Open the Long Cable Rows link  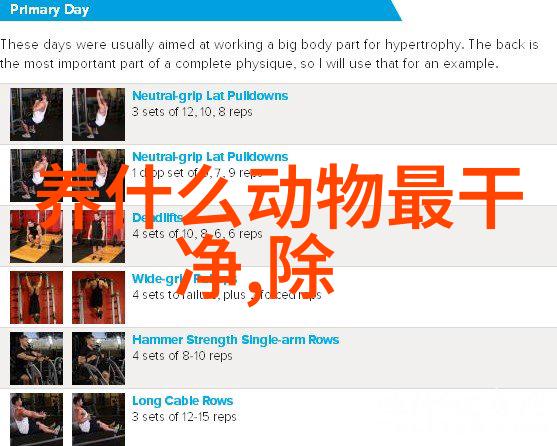(183, 401)
